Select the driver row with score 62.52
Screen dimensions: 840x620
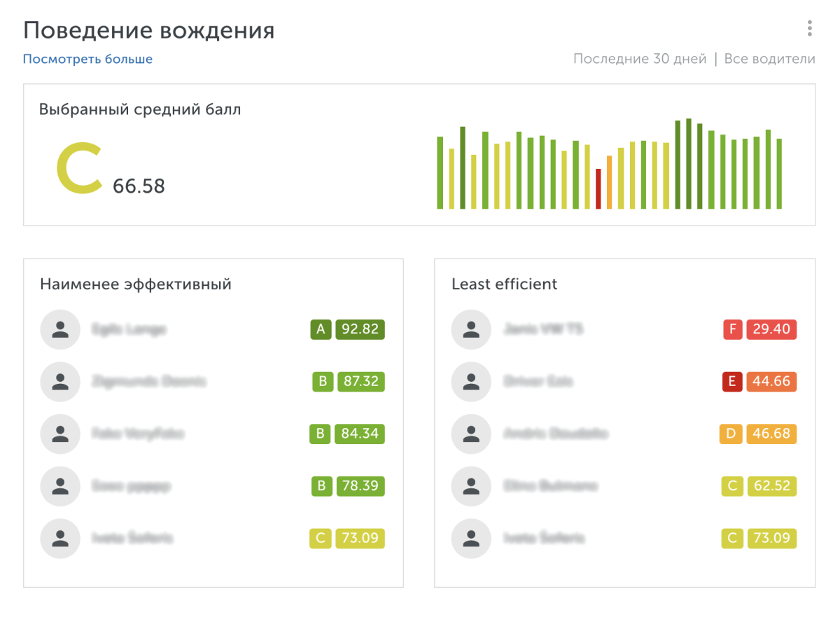coord(623,485)
